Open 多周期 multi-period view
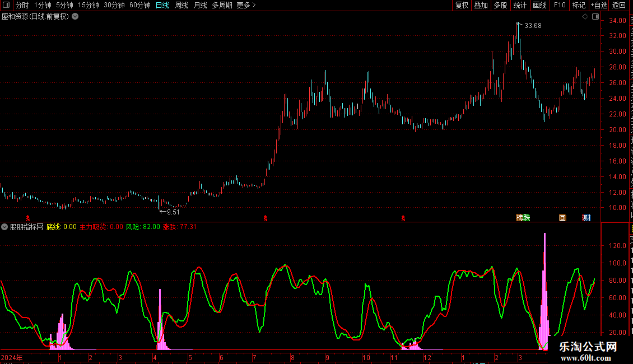The width and height of the screenshot is (633, 364). coord(222,5)
